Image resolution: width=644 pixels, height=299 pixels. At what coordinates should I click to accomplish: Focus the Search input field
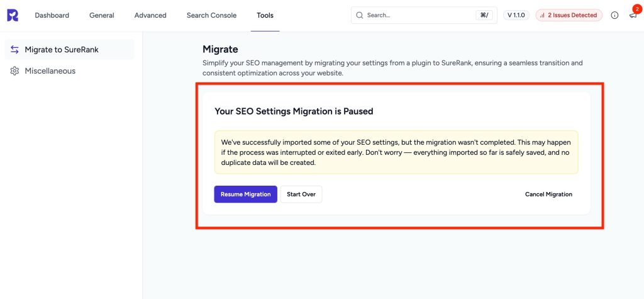click(x=424, y=15)
